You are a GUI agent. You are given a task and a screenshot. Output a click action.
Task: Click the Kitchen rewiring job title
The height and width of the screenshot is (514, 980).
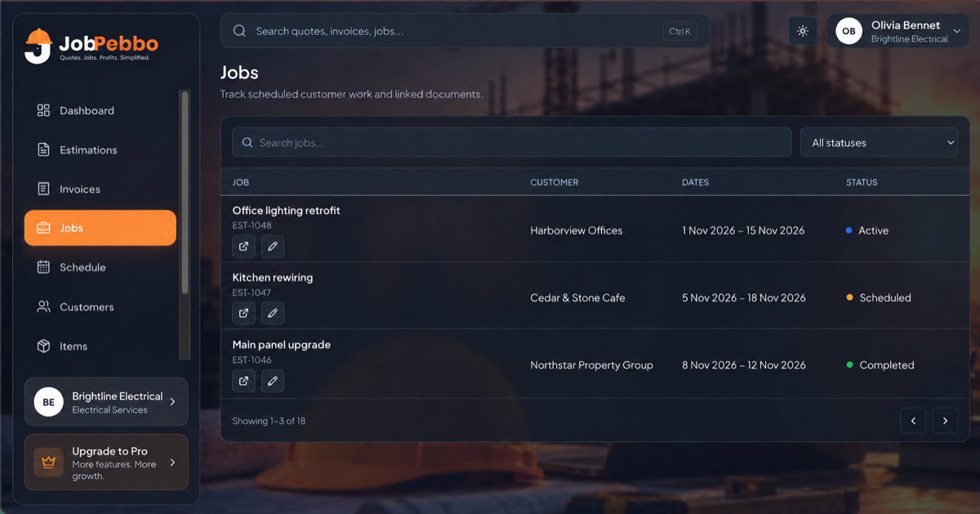pyautogui.click(x=273, y=277)
